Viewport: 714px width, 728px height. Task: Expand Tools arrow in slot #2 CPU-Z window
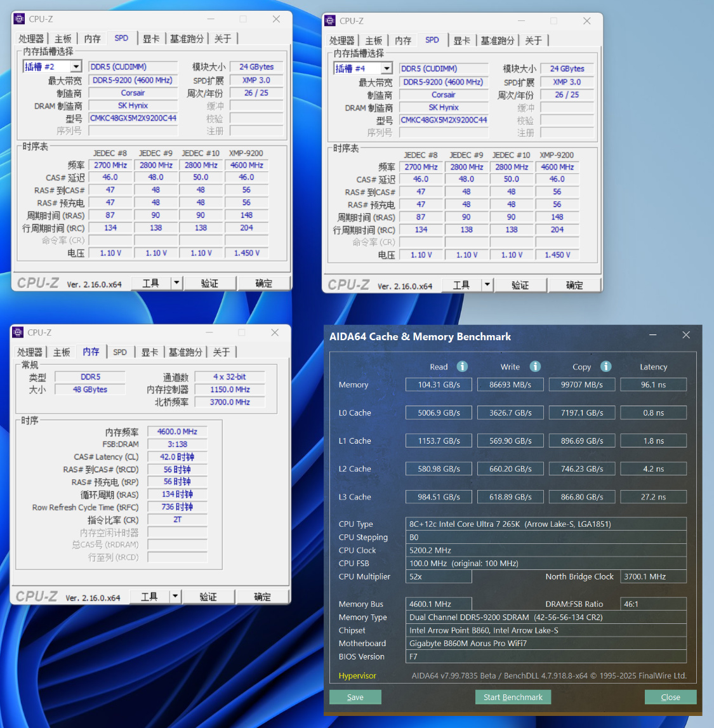[x=176, y=283]
